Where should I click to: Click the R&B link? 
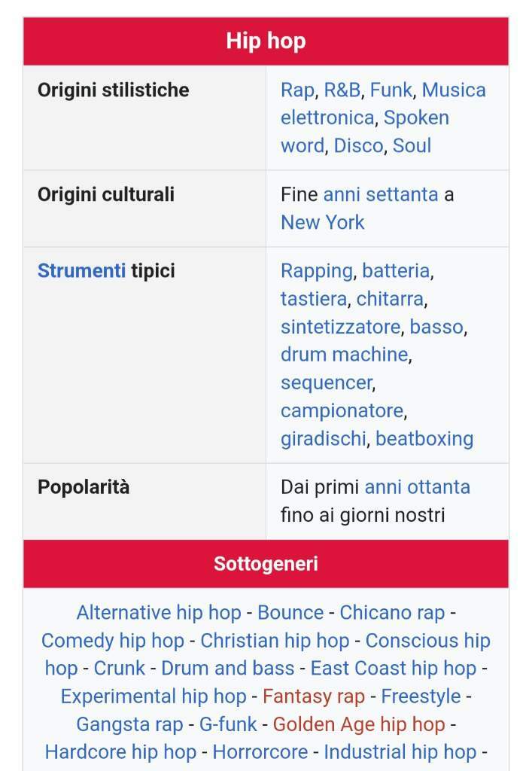(x=342, y=90)
